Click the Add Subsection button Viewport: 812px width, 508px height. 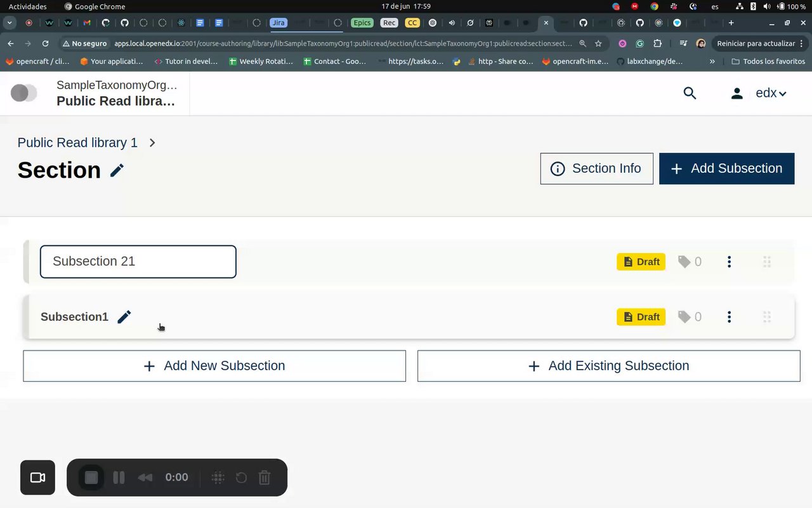[726, 168]
